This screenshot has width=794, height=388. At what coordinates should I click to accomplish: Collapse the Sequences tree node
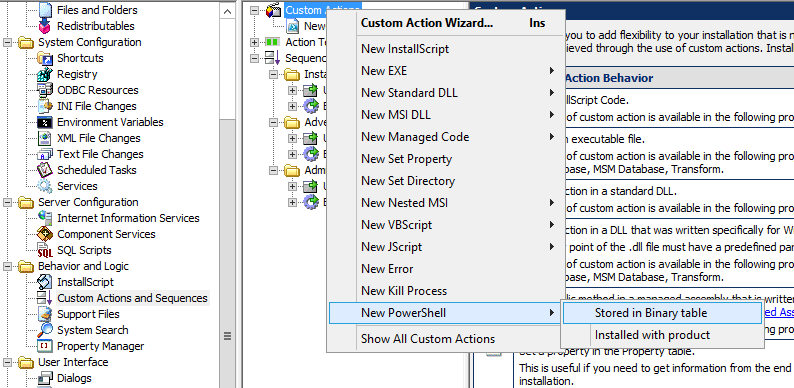[x=255, y=58]
